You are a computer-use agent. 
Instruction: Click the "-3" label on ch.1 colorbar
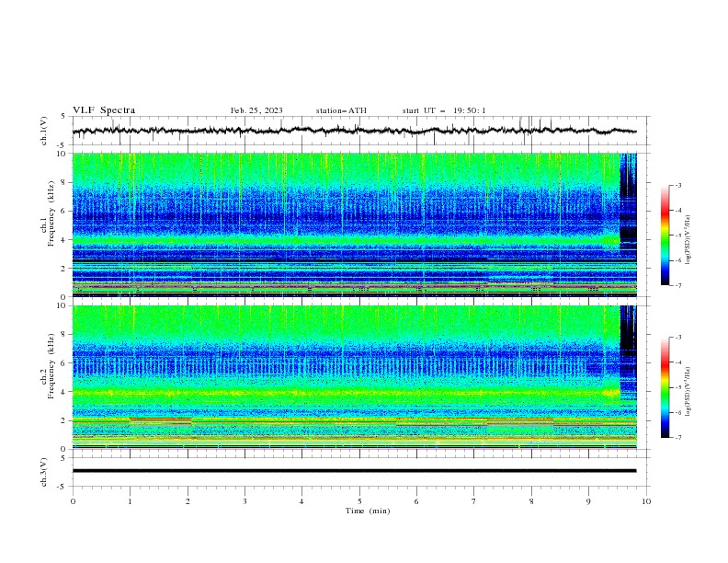[677, 185]
